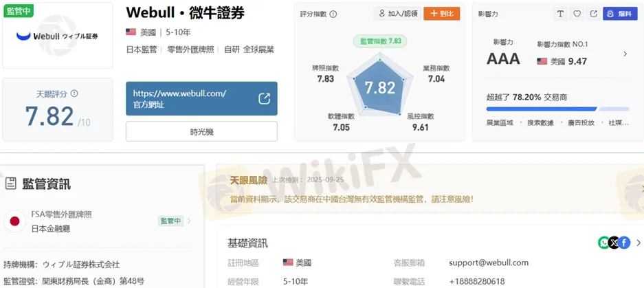
Task: Click the external link icon on website button
Action: (x=264, y=98)
